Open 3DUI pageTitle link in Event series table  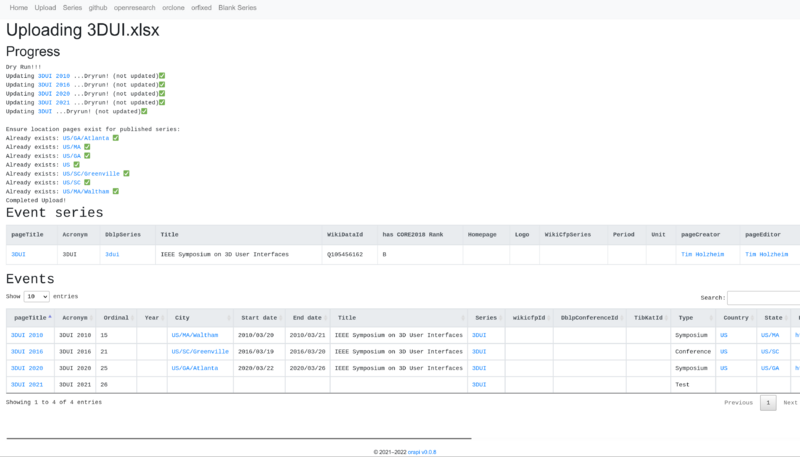point(18,255)
